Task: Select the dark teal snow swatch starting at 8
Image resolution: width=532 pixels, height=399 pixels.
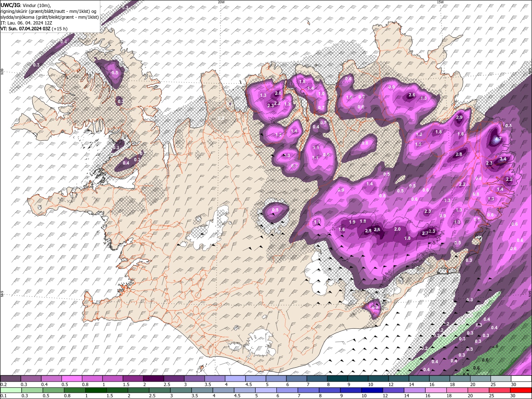Action: click(337, 379)
